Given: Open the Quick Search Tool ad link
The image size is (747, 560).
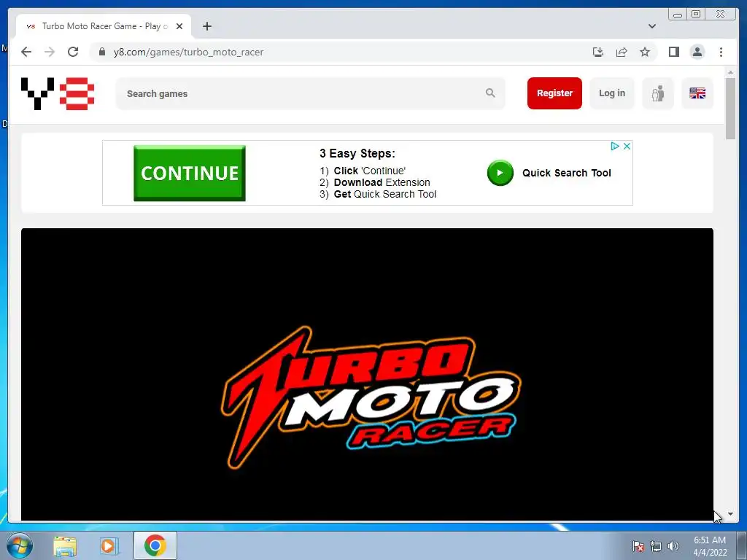Looking at the screenshot, I should 566,173.
